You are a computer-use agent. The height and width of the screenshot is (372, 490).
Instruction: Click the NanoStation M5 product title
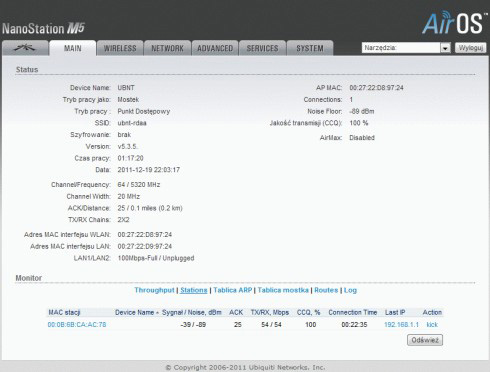click(43, 28)
